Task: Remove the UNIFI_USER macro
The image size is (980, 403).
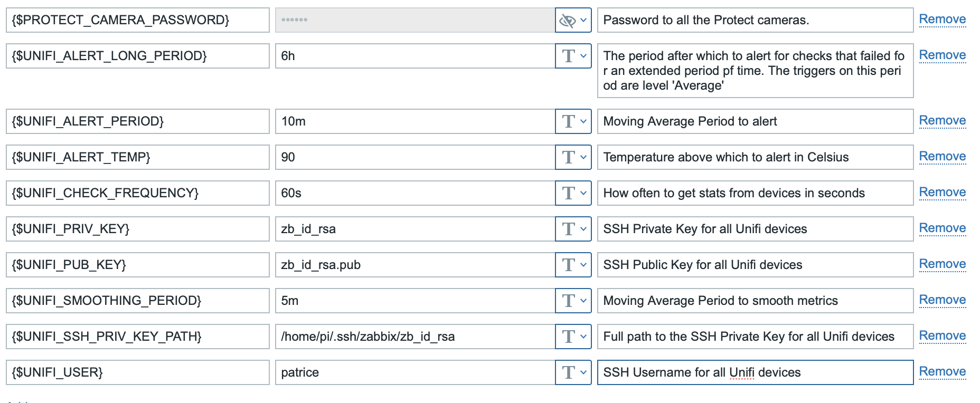Action: coord(943,372)
